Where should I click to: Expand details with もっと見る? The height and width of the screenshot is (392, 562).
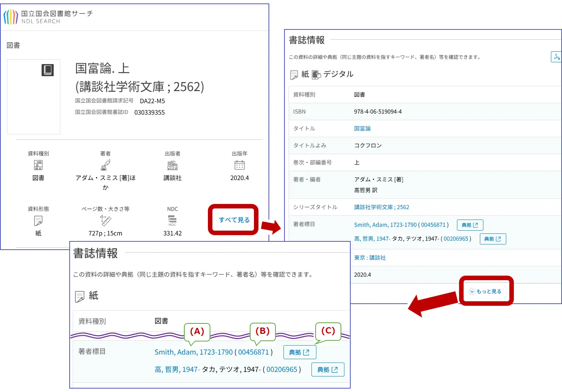[x=486, y=291]
